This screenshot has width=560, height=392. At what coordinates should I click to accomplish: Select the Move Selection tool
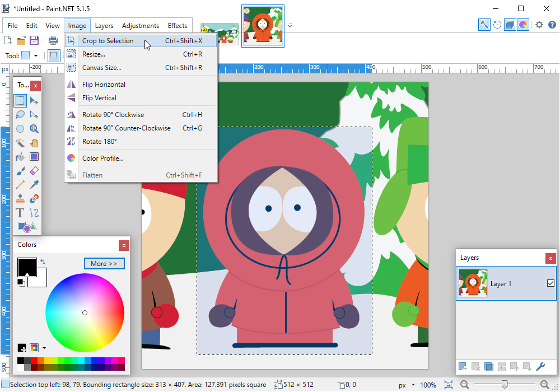34,115
